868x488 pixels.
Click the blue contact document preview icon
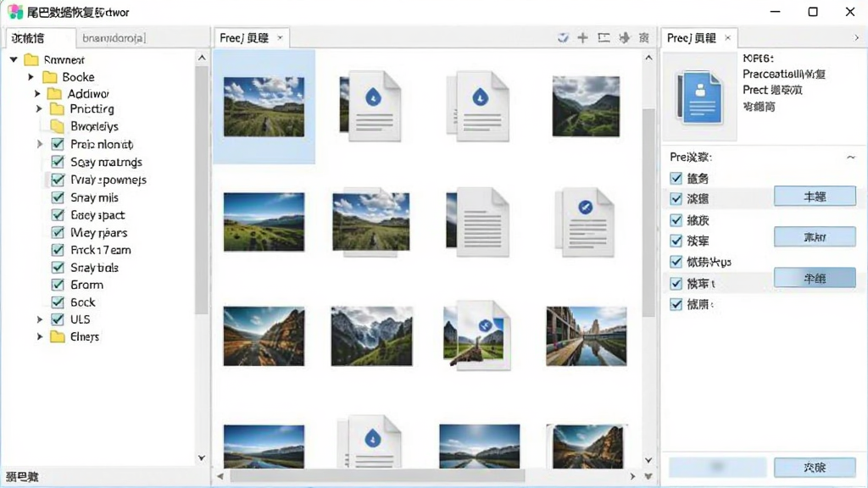pyautogui.click(x=699, y=97)
